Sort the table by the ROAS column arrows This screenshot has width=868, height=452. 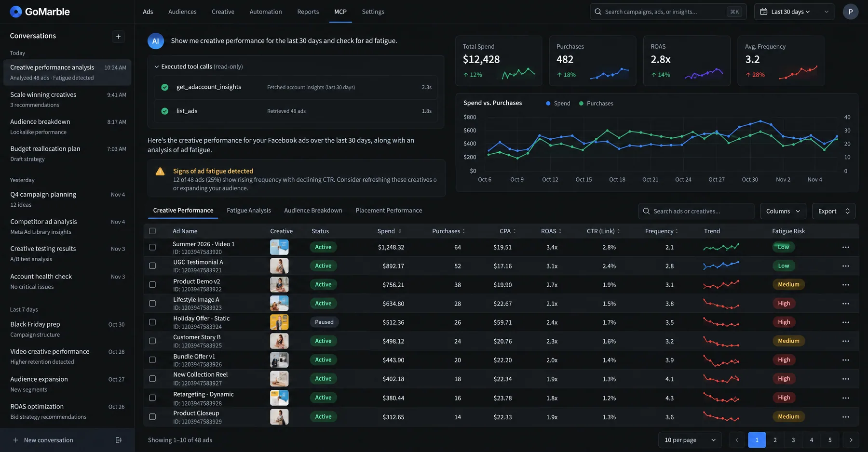[560, 231]
